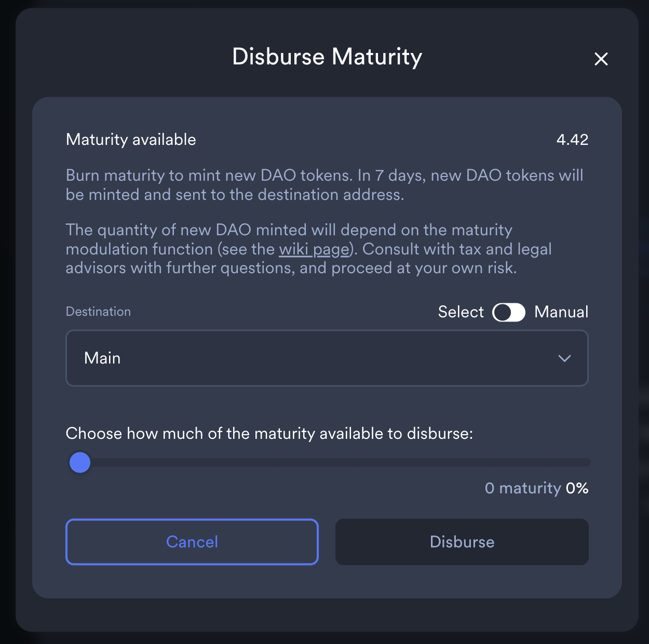Click the Burn maturity description paragraph
The height and width of the screenshot is (644, 649).
324,185
